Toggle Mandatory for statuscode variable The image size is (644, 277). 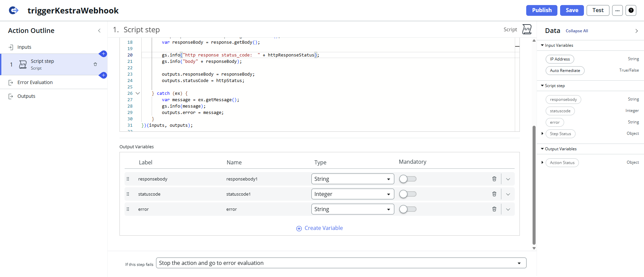click(408, 194)
